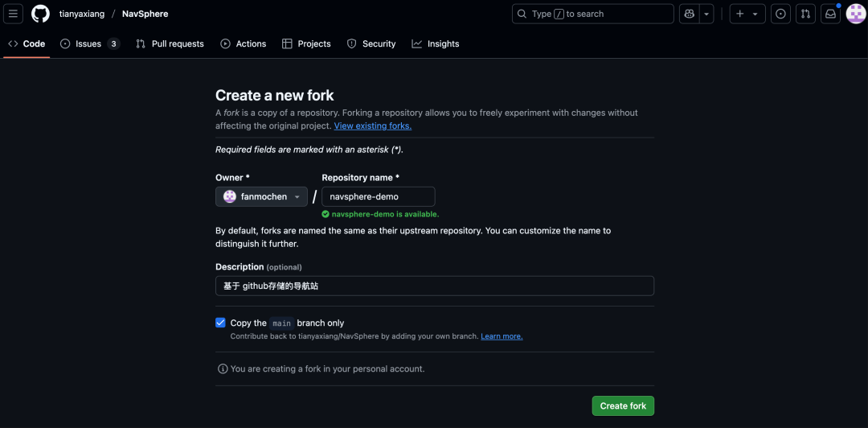Screen dimensions: 868x428
Task: Uncheck Copy the main branch only
Action: (x=220, y=323)
